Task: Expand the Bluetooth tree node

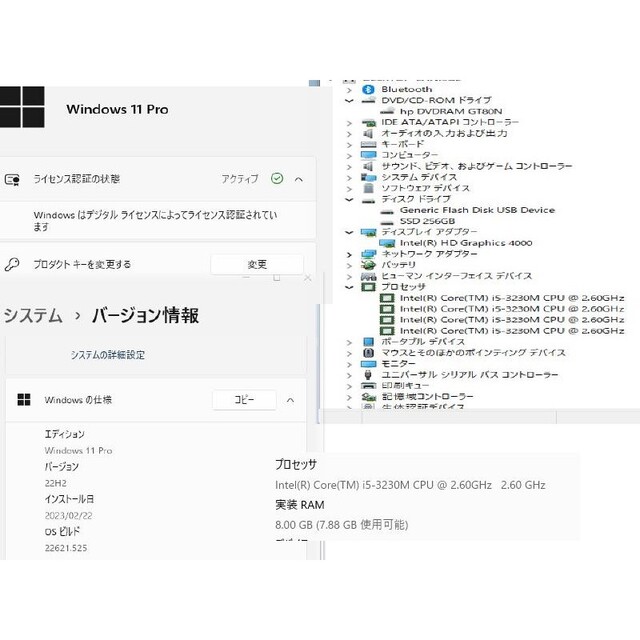Action: tap(349, 90)
